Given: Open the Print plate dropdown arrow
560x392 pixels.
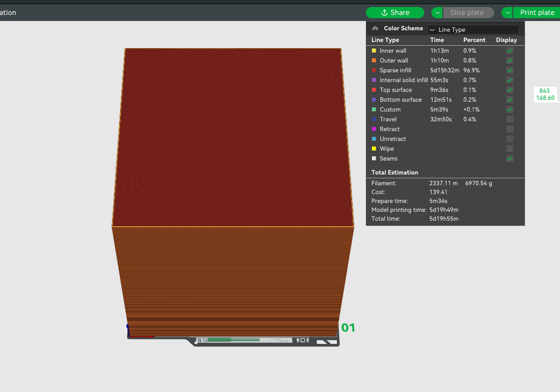Looking at the screenshot, I should (507, 13).
